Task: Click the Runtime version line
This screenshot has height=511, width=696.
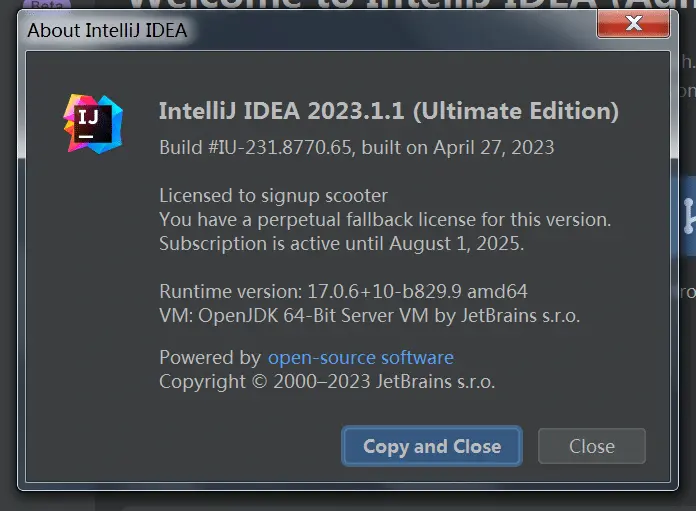Action: 343,291
